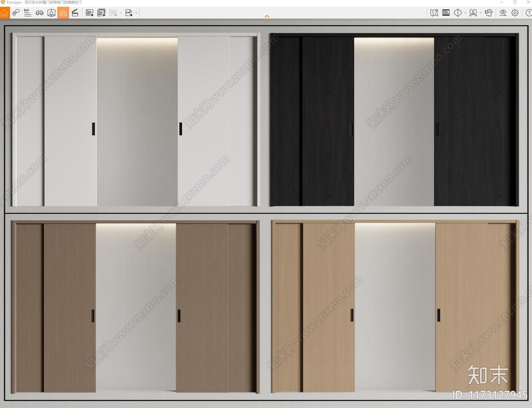Click the hexagon Projection view icon
532x408 pixels.
coord(458,13)
